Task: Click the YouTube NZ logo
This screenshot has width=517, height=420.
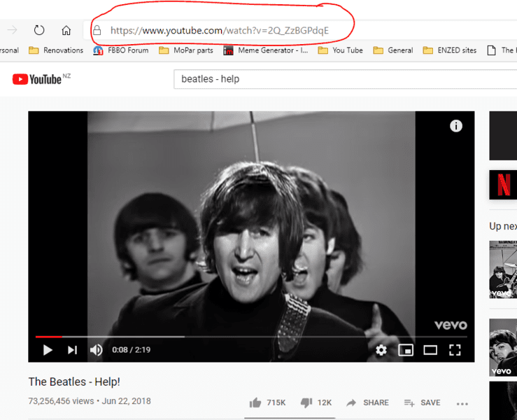Action: click(41, 79)
